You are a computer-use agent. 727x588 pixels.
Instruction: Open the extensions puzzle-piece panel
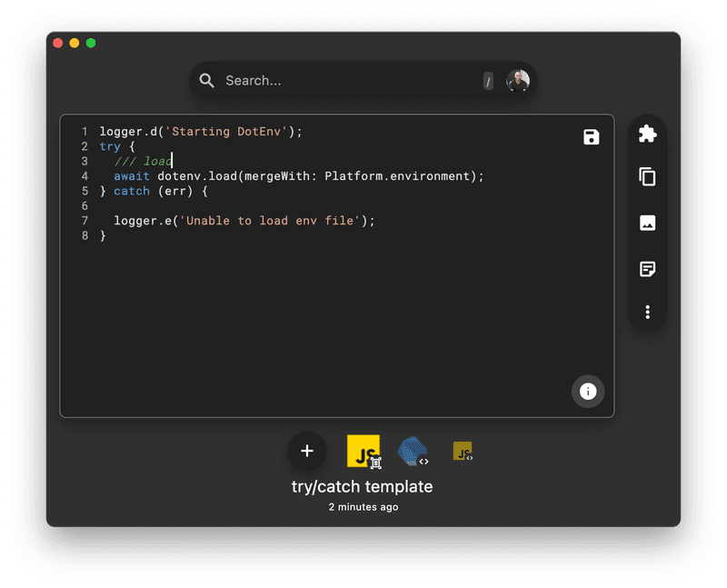click(648, 135)
